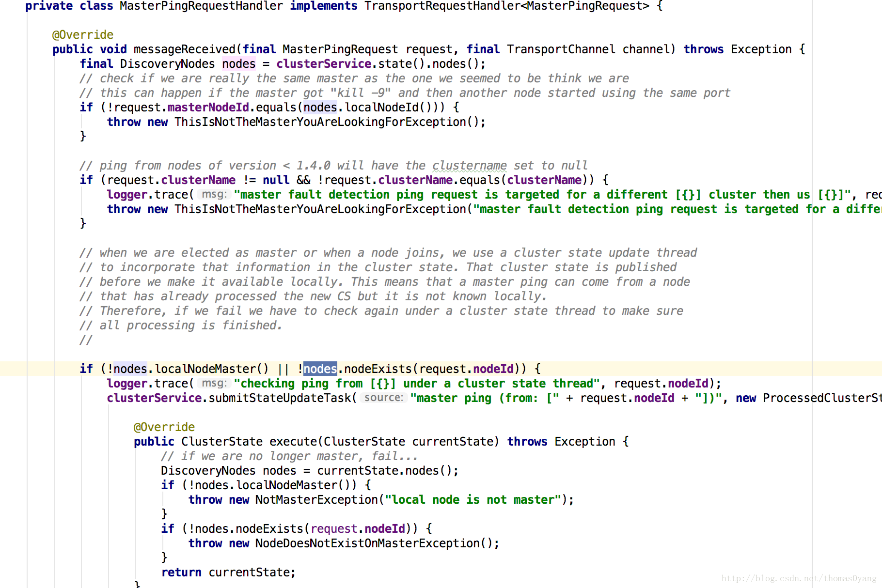Click the @Override annotation above messageReceived
Image resolution: width=882 pixels, height=588 pixels.
point(83,35)
